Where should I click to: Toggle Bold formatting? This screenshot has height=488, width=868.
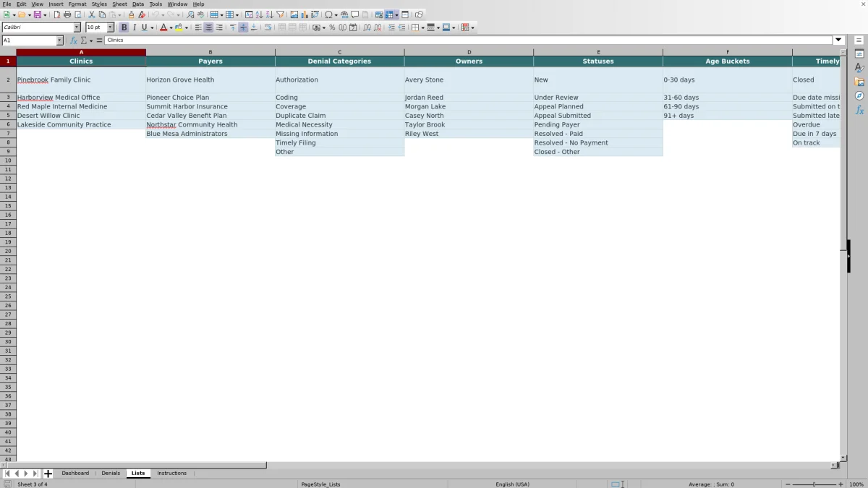[x=124, y=27]
